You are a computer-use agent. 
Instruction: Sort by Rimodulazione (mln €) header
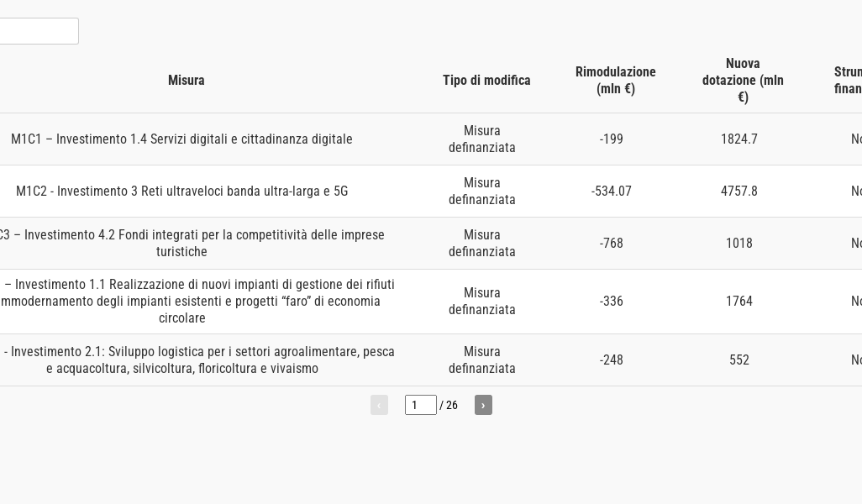(x=615, y=81)
